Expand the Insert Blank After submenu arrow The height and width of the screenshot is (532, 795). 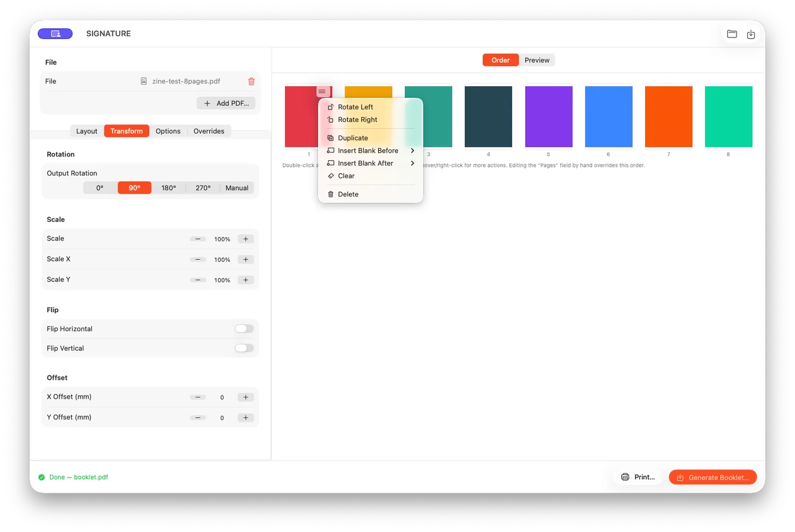(x=412, y=163)
